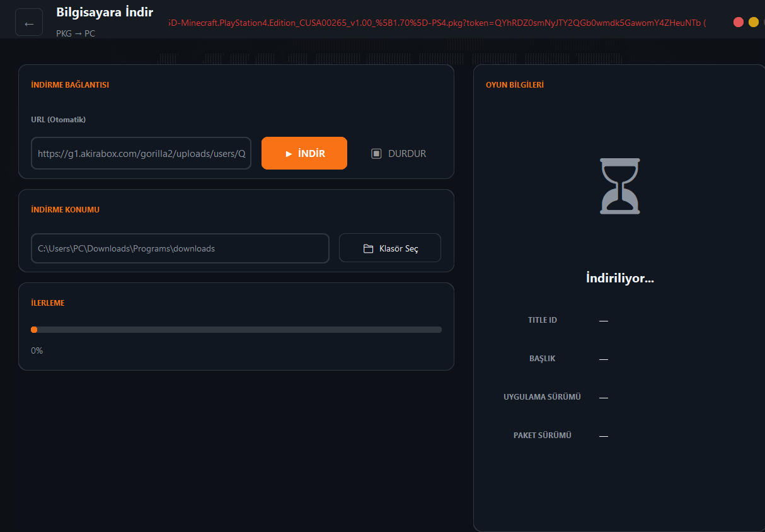
Task: Click the download location path field
Action: [x=180, y=248]
